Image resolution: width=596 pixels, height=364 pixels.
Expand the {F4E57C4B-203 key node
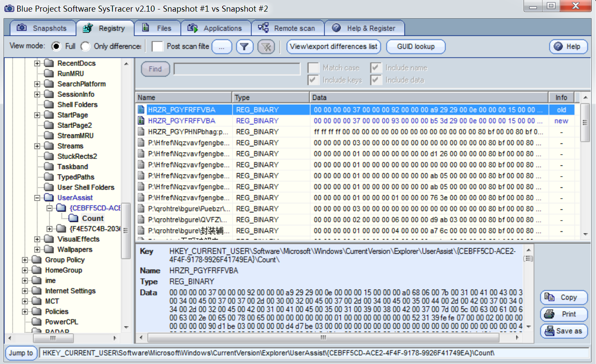point(49,229)
